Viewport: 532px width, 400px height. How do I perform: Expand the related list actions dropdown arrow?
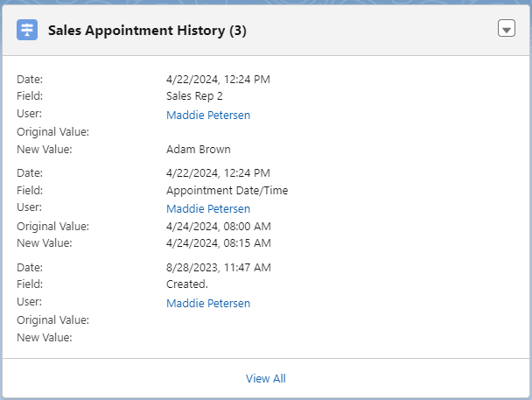507,28
